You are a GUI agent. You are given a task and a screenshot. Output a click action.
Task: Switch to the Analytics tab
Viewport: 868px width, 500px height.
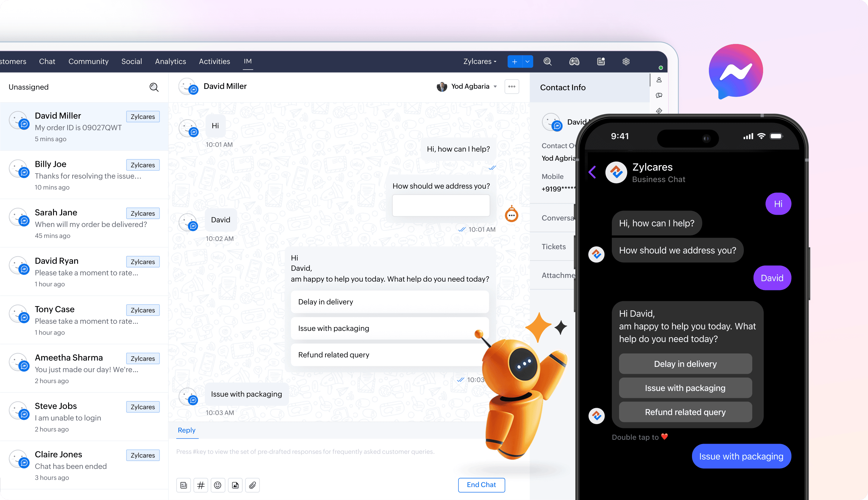[171, 61]
